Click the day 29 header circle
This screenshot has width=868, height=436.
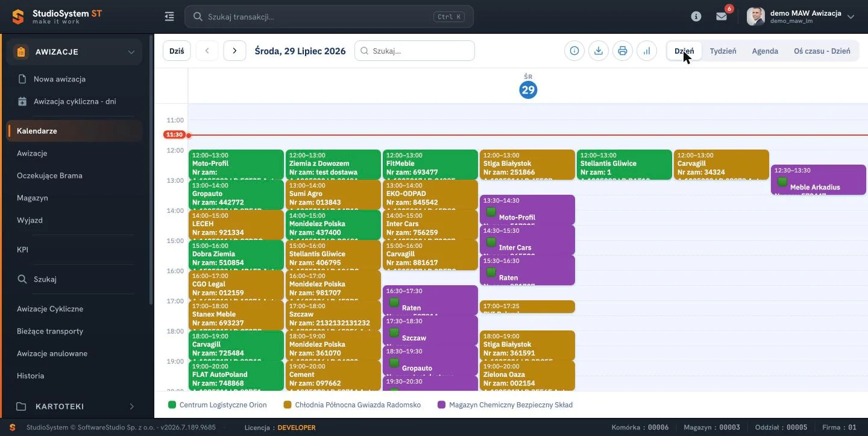[528, 90]
